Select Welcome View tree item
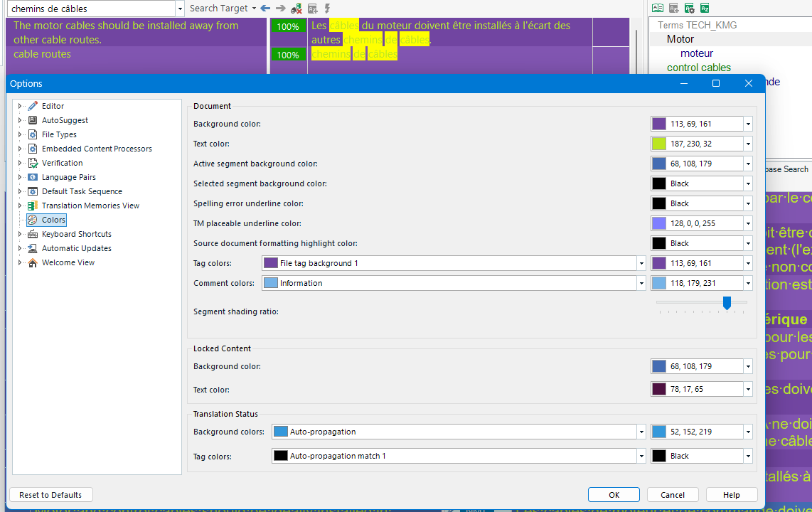Screen dimensions: 812x512 [68, 262]
